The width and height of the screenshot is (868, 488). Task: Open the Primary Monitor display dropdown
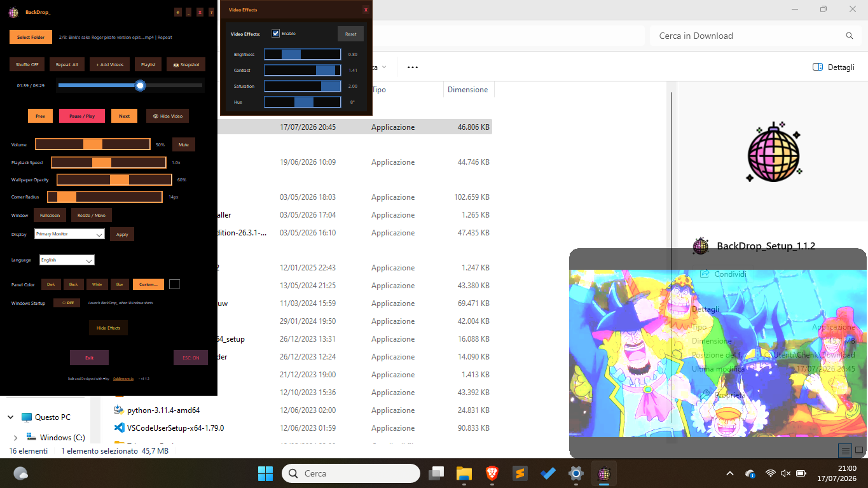pyautogui.click(x=69, y=234)
